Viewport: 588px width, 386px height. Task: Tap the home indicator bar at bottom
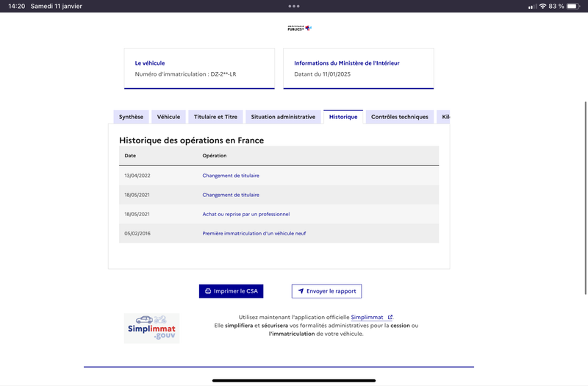[x=294, y=381]
